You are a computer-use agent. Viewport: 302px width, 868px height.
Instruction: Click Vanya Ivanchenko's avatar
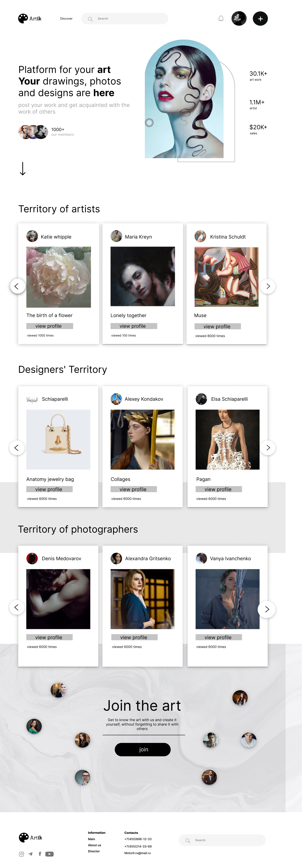pos(201,558)
